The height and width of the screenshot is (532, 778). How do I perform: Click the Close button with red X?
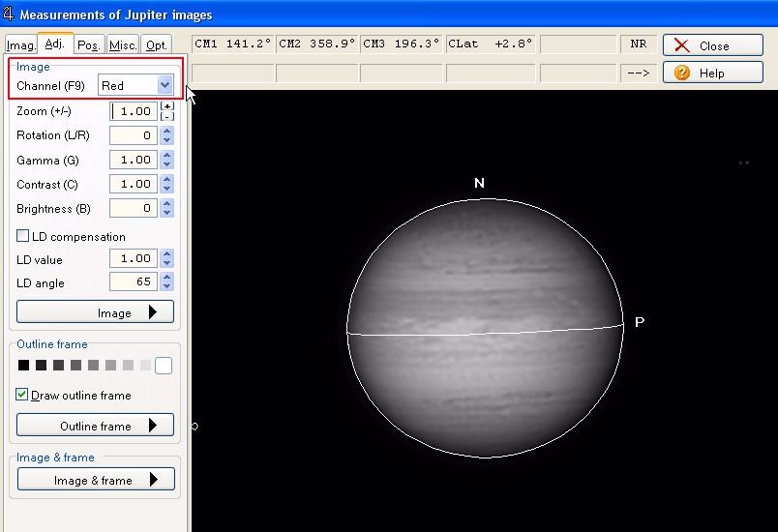(x=712, y=45)
